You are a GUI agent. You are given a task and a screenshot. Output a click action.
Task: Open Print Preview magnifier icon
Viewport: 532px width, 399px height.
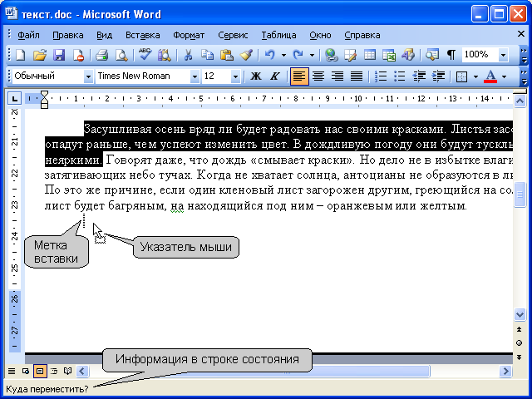(121, 55)
